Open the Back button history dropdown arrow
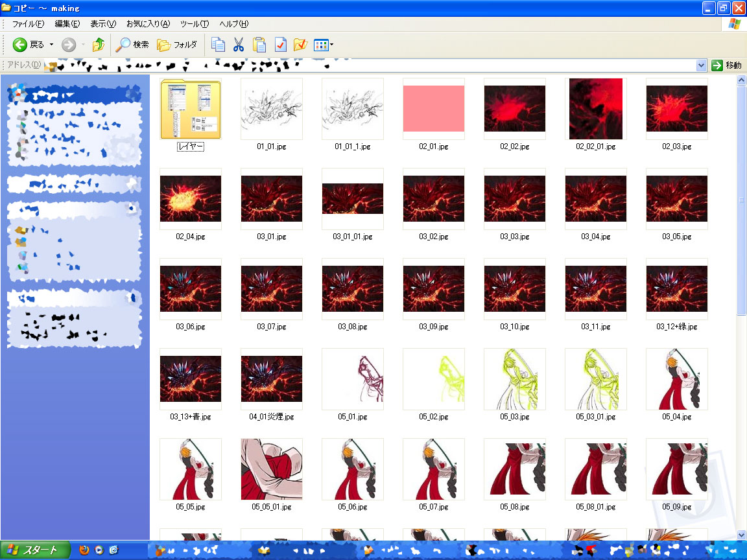Image resolution: width=747 pixels, height=560 pixels. pos(51,45)
